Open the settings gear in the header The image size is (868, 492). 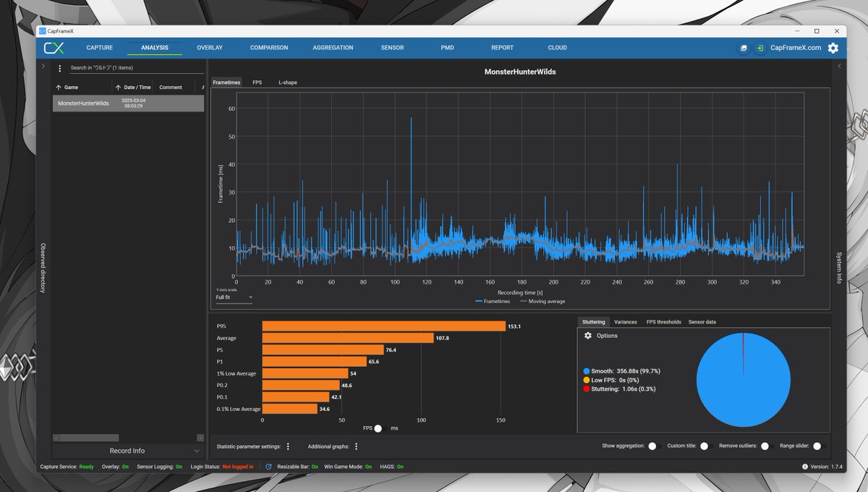[833, 48]
